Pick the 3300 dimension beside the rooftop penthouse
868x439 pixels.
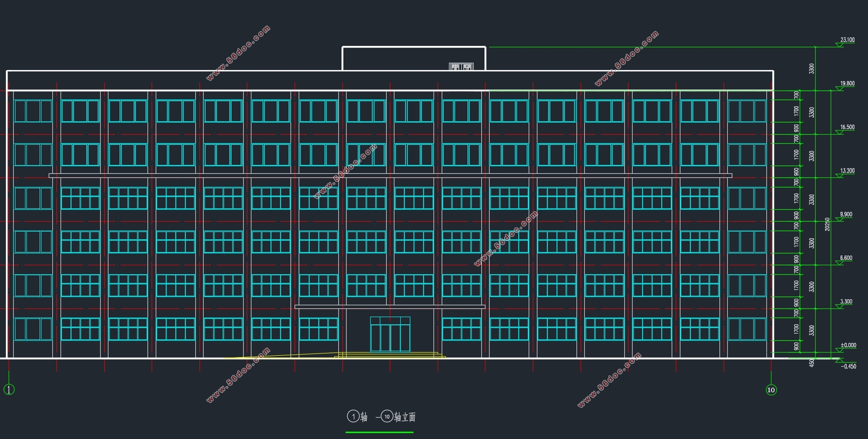coord(812,69)
